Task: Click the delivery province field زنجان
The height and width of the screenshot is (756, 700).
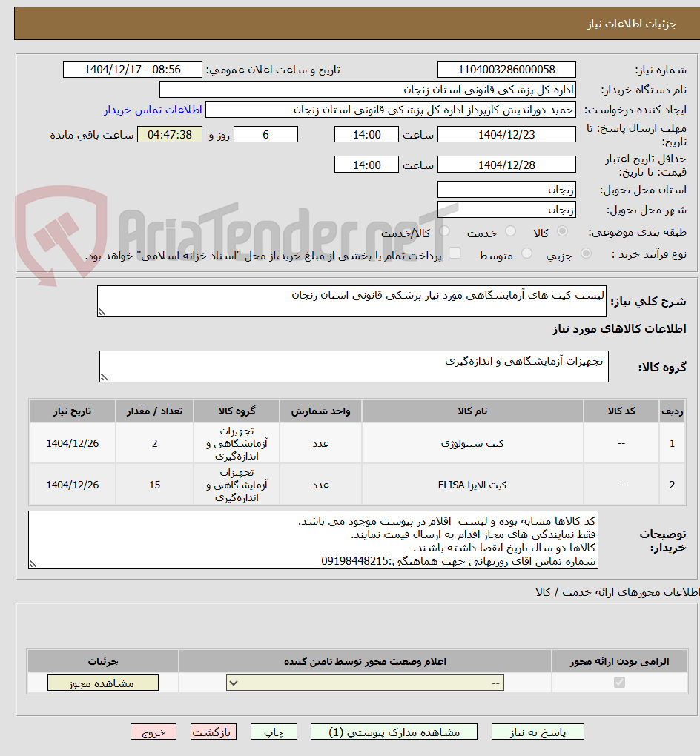Action: click(506, 190)
